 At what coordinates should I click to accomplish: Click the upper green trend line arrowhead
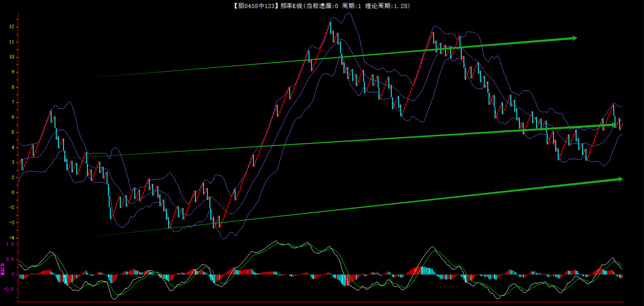tap(574, 38)
